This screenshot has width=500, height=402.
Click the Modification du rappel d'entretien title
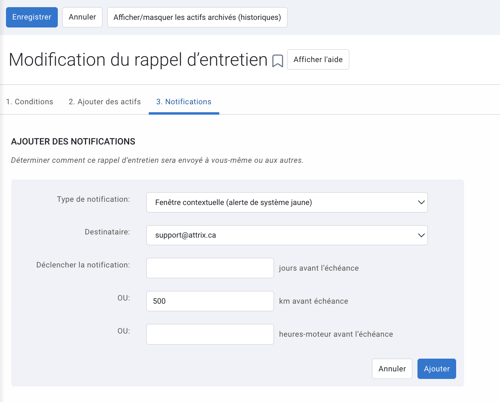point(138,60)
